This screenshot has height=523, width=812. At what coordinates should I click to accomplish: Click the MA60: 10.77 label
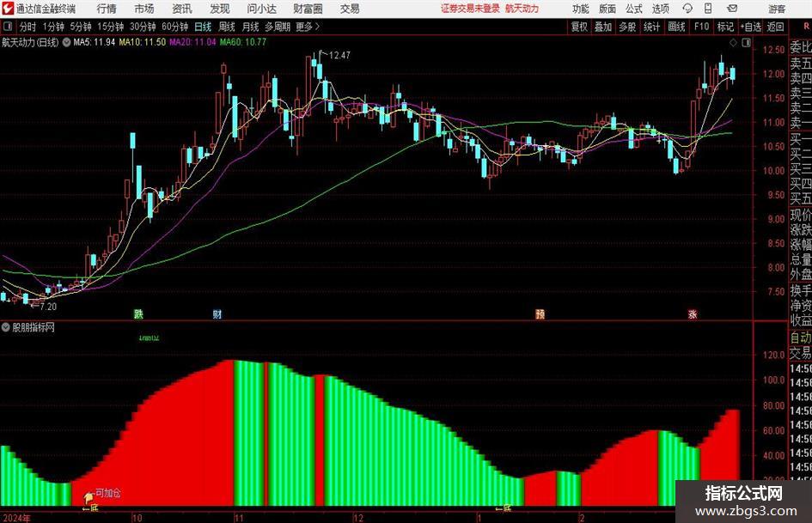point(243,42)
